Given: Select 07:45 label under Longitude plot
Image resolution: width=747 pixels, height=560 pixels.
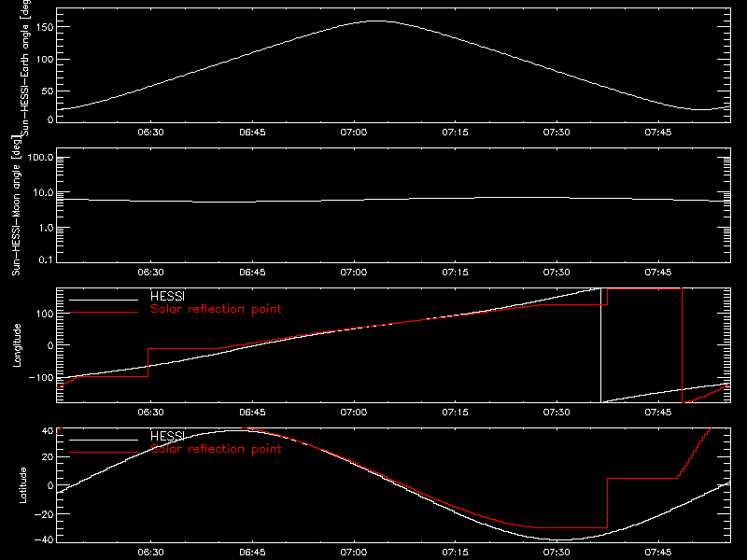Looking at the screenshot, I should (658, 412).
